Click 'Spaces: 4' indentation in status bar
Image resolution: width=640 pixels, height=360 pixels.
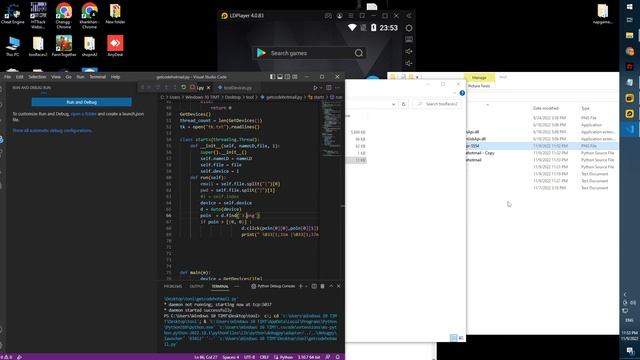(231, 357)
